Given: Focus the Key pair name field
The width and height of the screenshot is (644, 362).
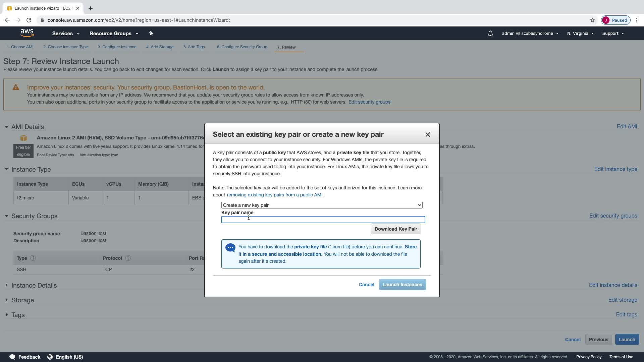Looking at the screenshot, I should click(323, 220).
